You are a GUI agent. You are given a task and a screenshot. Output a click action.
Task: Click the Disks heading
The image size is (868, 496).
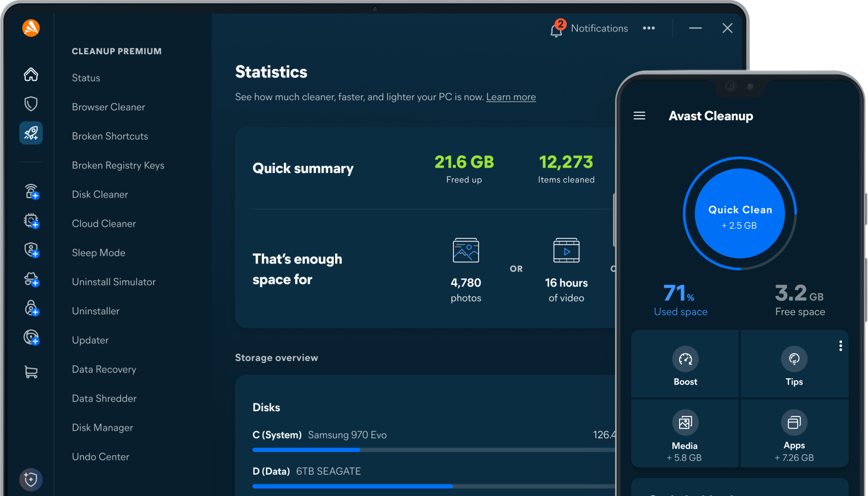pos(266,407)
